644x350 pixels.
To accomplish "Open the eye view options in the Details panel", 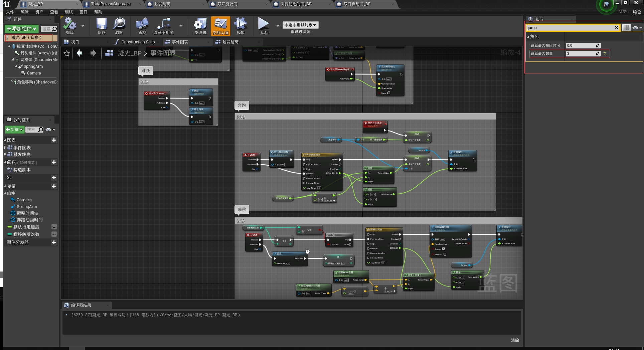I will coord(637,28).
